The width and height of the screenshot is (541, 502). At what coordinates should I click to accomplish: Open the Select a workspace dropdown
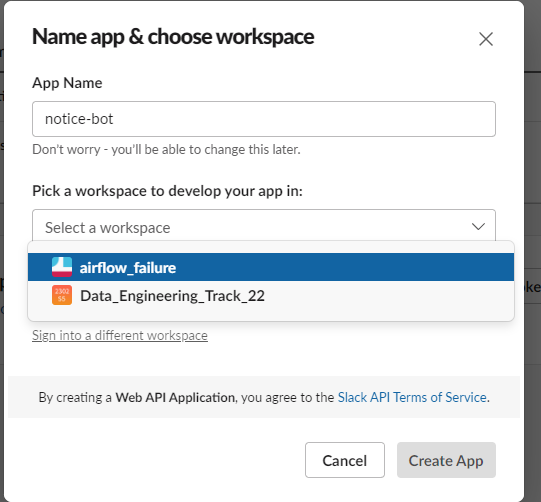pyautogui.click(x=264, y=226)
